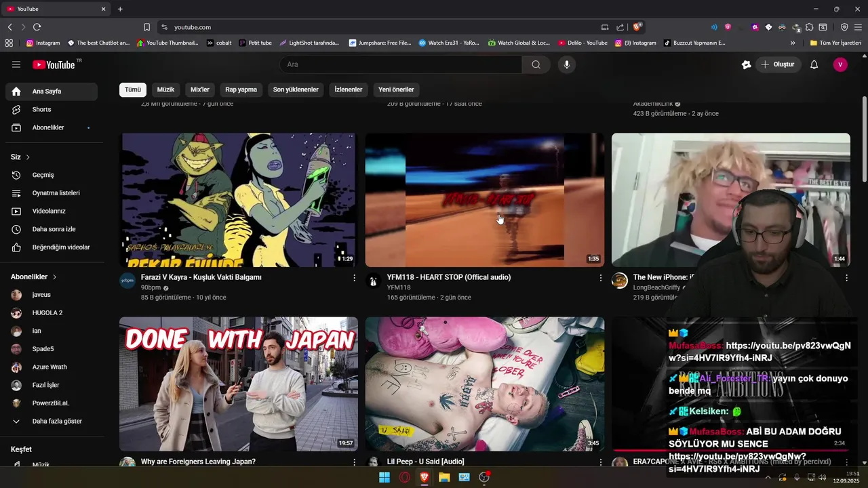Show more bookmarks overflow chevron
868x488 pixels.
coord(793,43)
